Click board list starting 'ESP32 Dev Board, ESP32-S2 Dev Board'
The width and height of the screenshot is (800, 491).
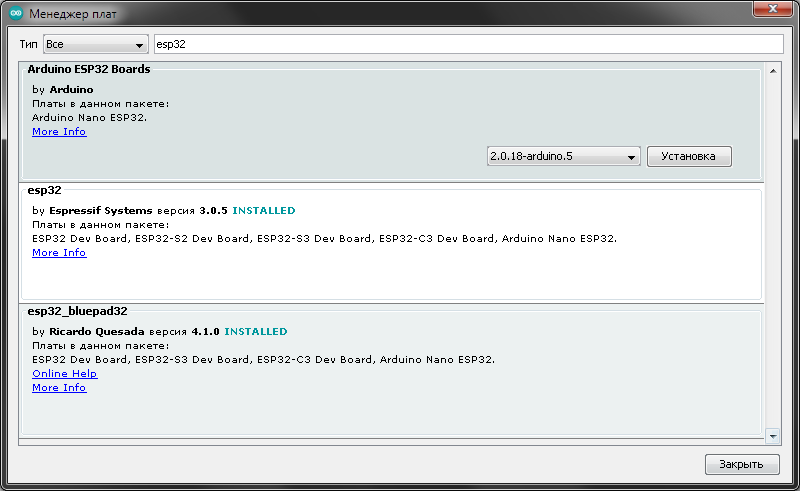(324, 239)
